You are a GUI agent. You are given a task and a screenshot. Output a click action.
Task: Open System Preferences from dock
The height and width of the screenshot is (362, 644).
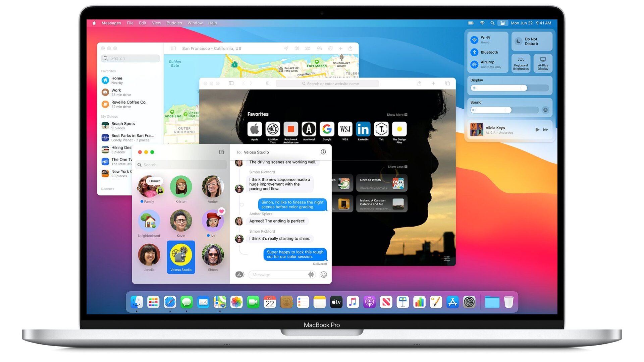(x=469, y=302)
